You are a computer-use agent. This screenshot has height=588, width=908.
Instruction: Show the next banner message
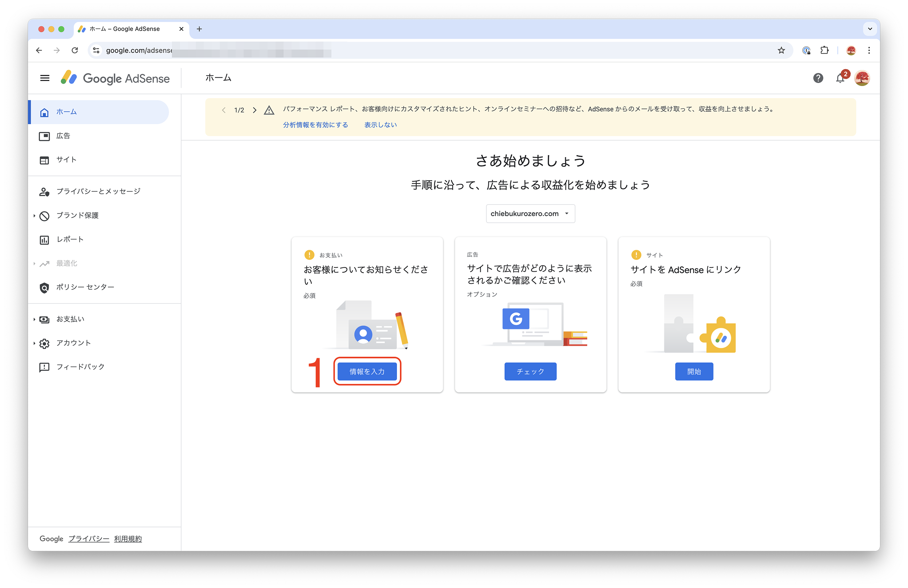(x=255, y=110)
